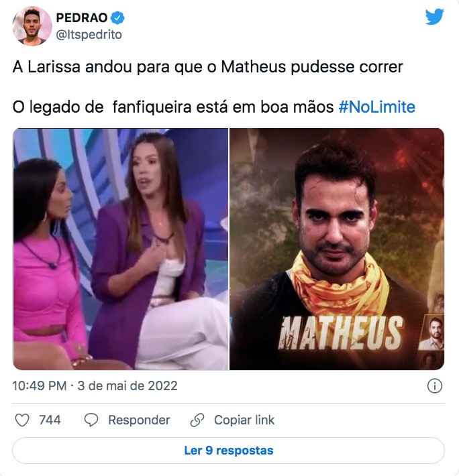Click the Twitter bird logo
The height and width of the screenshot is (476, 459).
(x=434, y=17)
